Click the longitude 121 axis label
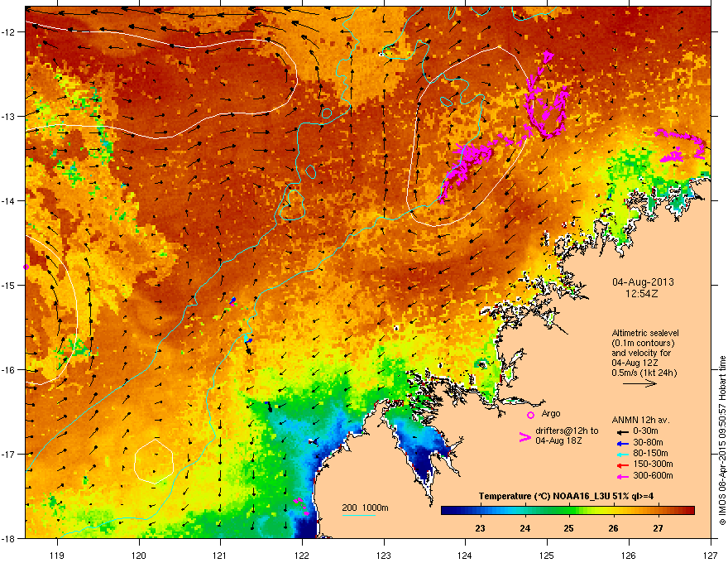 pos(220,555)
